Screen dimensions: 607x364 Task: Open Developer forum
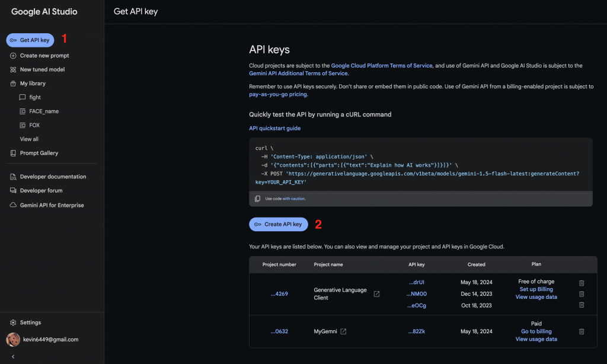(x=41, y=190)
